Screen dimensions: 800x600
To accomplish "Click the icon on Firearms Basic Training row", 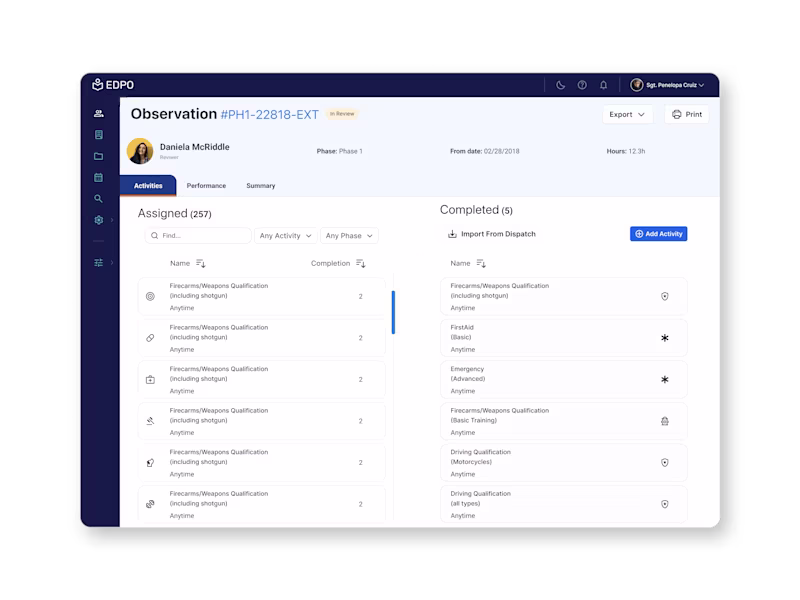I will point(664,421).
